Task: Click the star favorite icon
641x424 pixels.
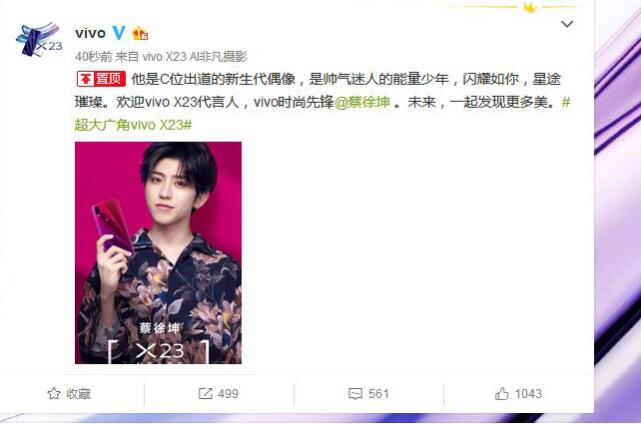Action: (54, 393)
